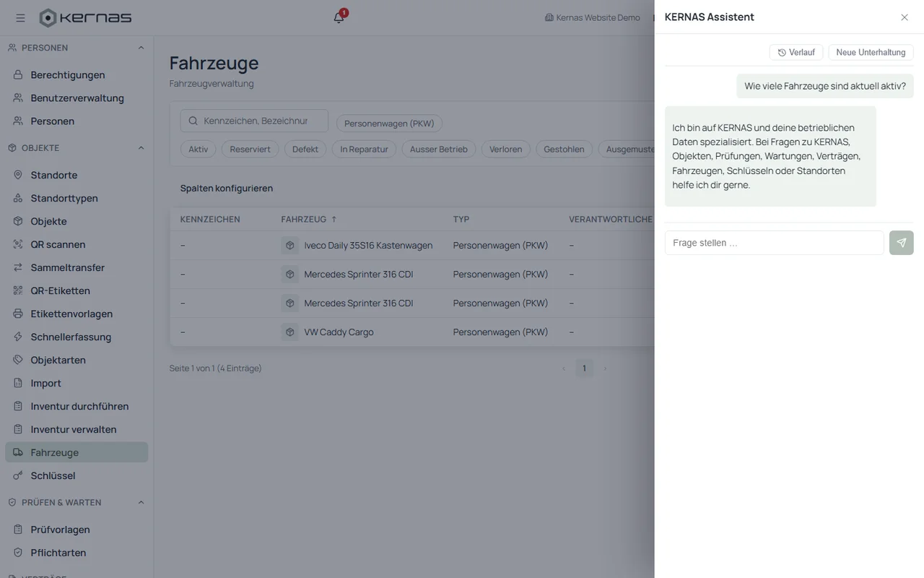Image resolution: width=924 pixels, height=578 pixels.
Task: Toggle the Reserviert status filter
Action: (250, 149)
